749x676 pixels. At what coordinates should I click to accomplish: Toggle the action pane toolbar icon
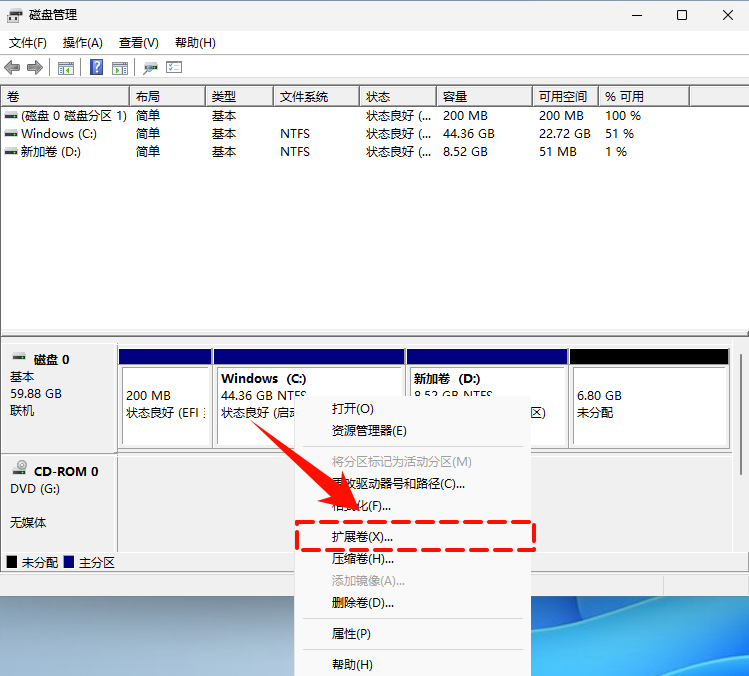[x=120, y=68]
